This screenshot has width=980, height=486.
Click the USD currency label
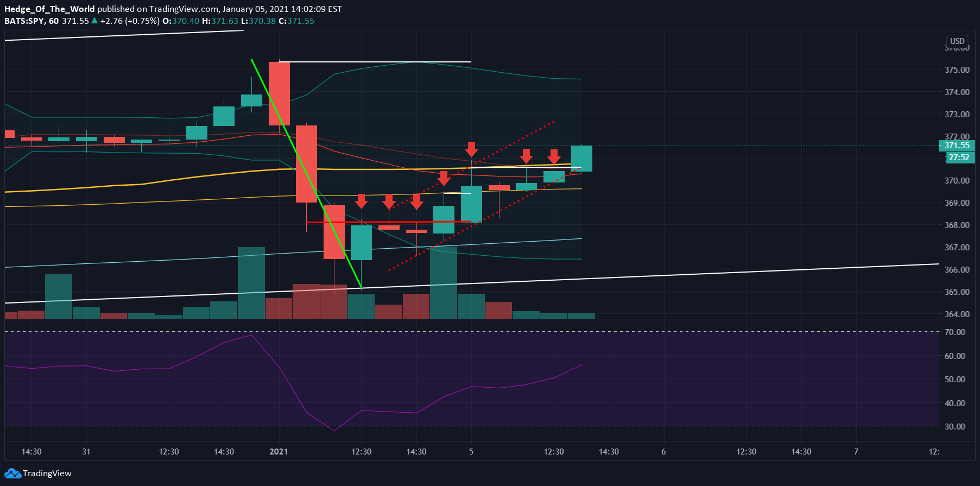(957, 41)
